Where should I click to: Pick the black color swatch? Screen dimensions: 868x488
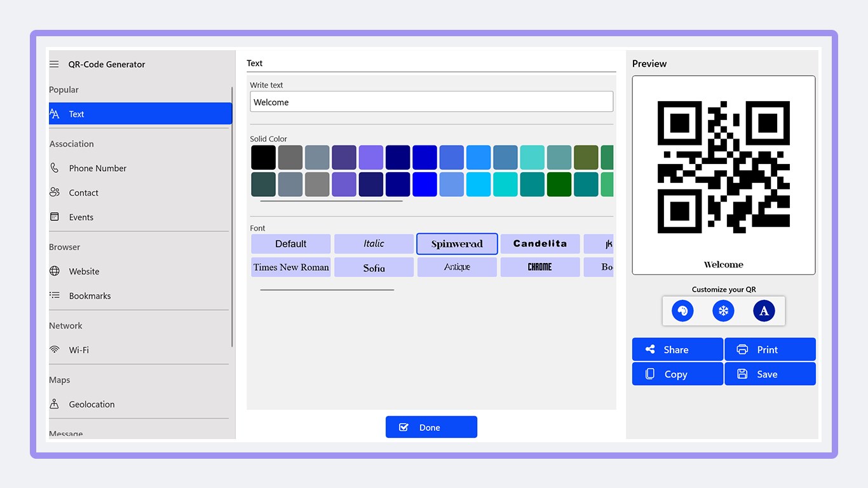tap(264, 158)
